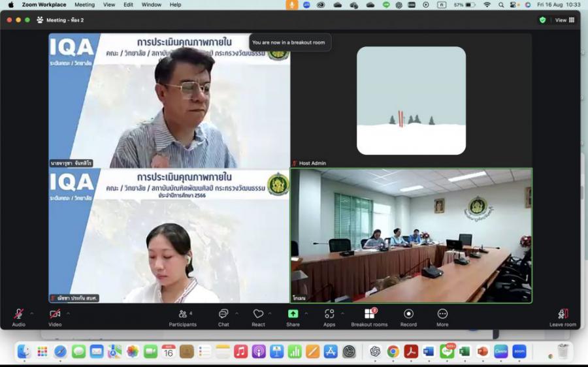588x367 pixels.
Task: Open the Meeting menu in menu bar
Action: tap(84, 5)
